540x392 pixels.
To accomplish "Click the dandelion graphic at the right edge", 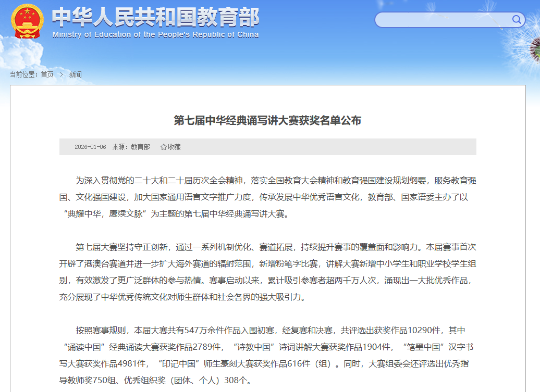I will pos(534,49).
